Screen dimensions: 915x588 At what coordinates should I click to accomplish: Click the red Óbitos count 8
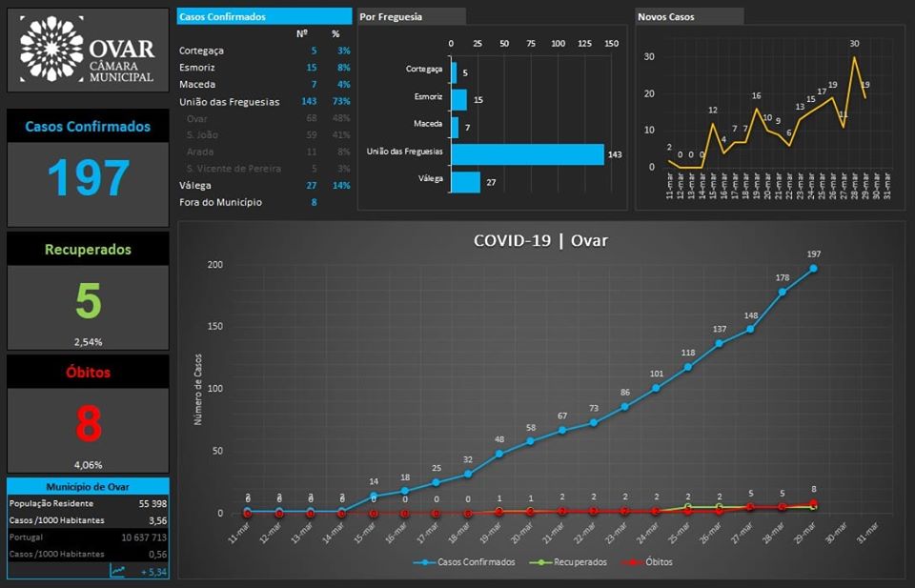88,424
